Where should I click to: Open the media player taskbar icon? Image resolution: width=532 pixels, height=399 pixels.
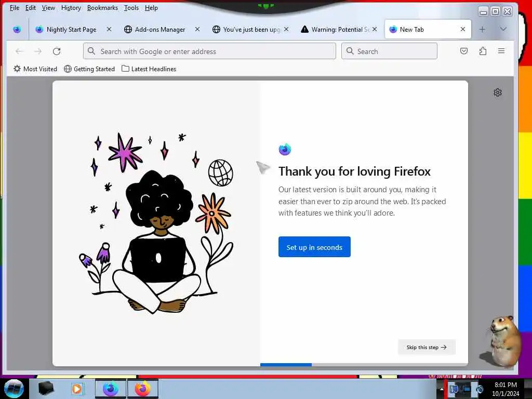77,389
